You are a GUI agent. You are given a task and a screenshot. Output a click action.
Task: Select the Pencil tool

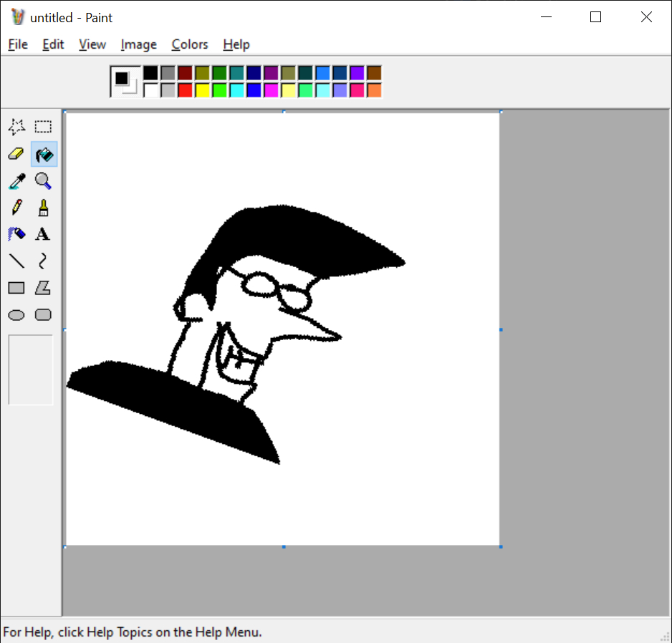coord(16,208)
